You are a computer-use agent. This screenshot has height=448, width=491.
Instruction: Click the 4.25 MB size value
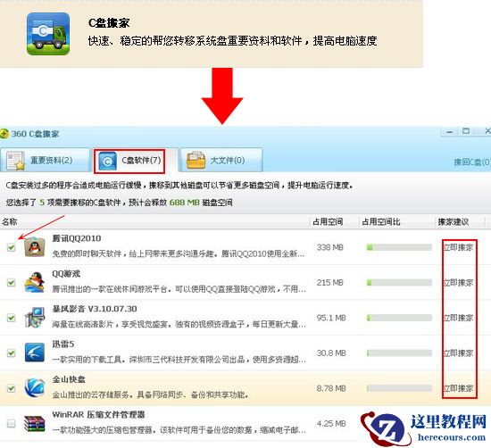pyautogui.click(x=331, y=424)
